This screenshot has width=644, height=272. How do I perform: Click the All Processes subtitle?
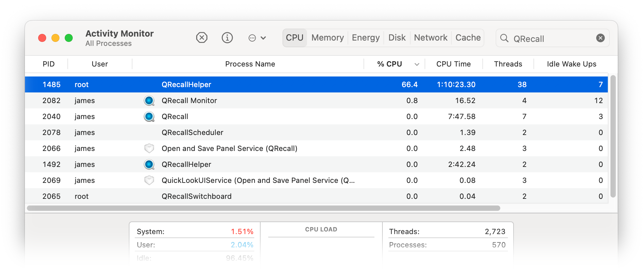(x=109, y=44)
